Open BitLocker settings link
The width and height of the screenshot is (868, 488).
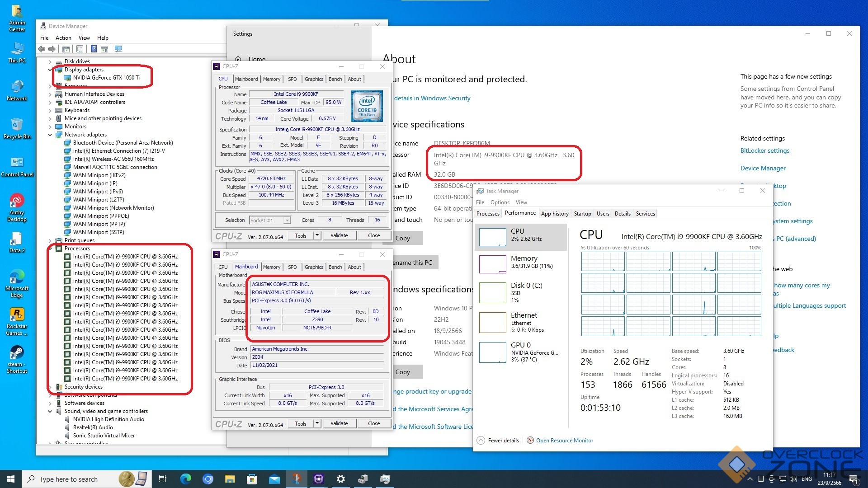point(764,151)
